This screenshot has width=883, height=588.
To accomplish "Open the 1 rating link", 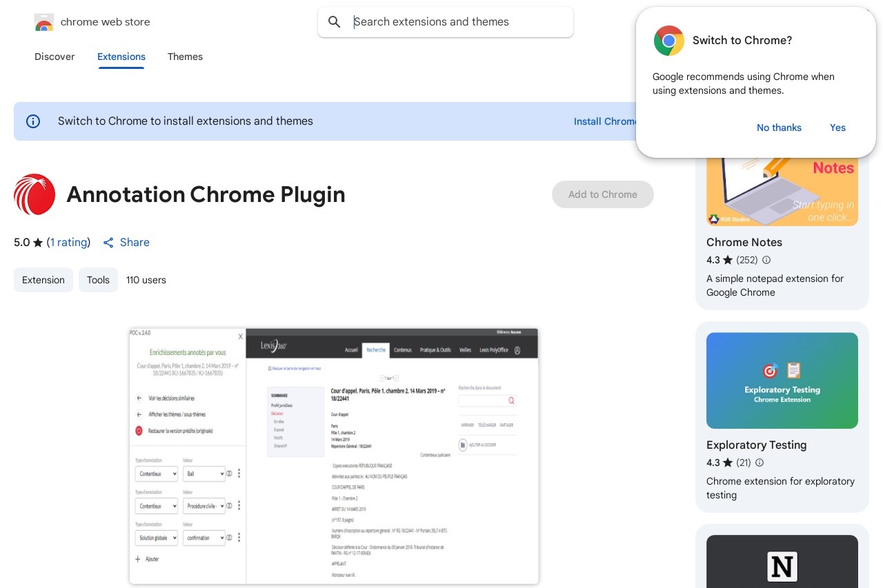I will tap(68, 243).
